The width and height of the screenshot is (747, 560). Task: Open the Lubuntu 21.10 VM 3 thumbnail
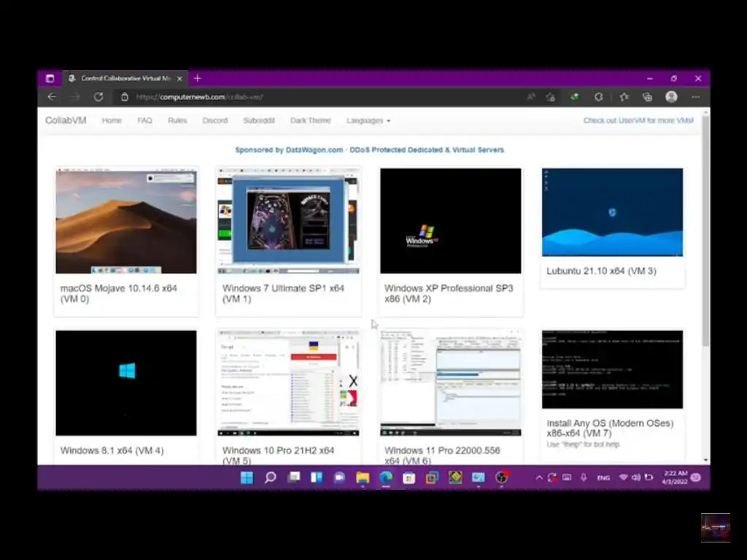[612, 212]
